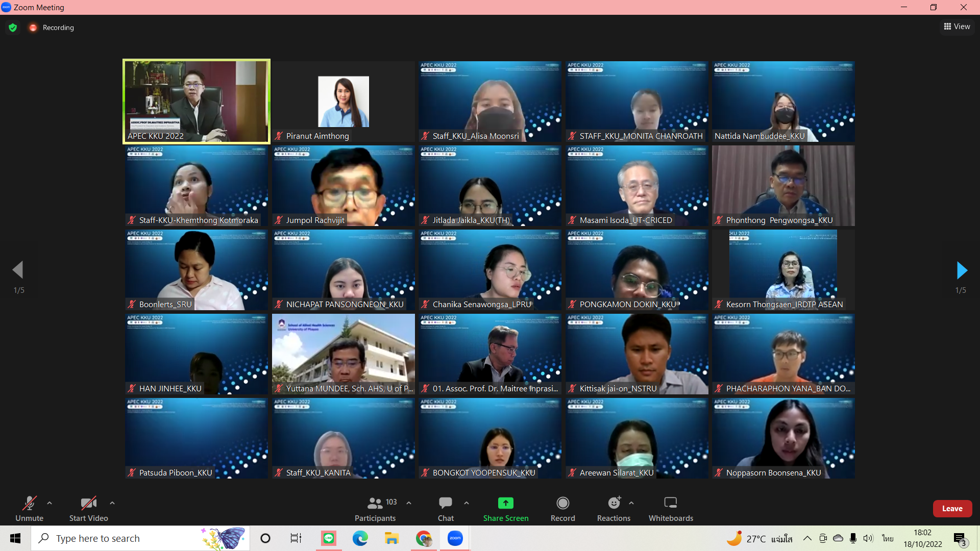This screenshot has height=551, width=980.
Task: Select the Masami Isoda_UT-CRICED video tile
Action: click(636, 186)
